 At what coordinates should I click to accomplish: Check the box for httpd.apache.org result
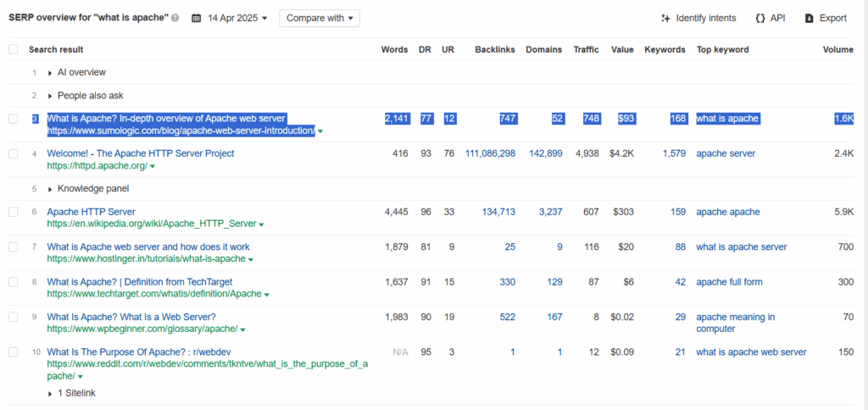[14, 153]
